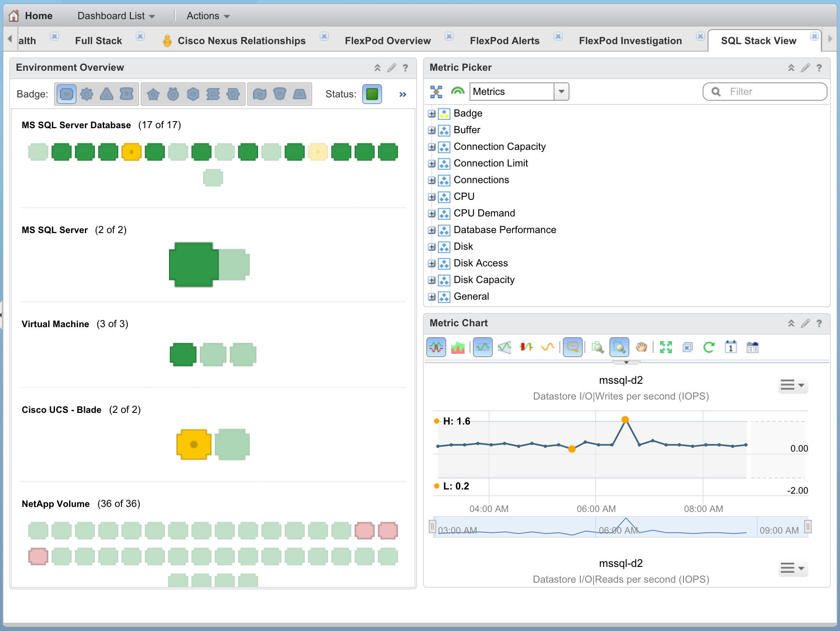
Task: Select the highlighted zoom view magnifier
Action: (619, 347)
